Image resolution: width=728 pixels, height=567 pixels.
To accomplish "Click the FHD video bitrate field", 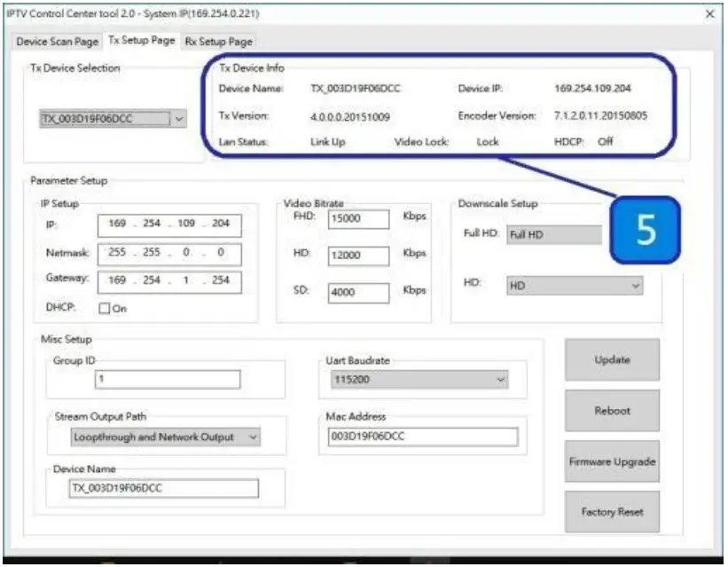I will (358, 219).
